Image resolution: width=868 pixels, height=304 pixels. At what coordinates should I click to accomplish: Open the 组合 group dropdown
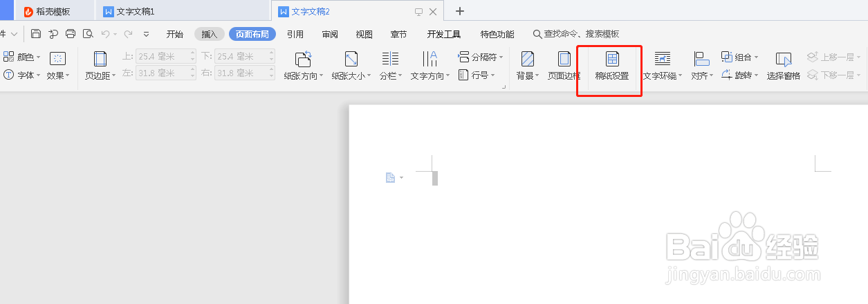739,57
